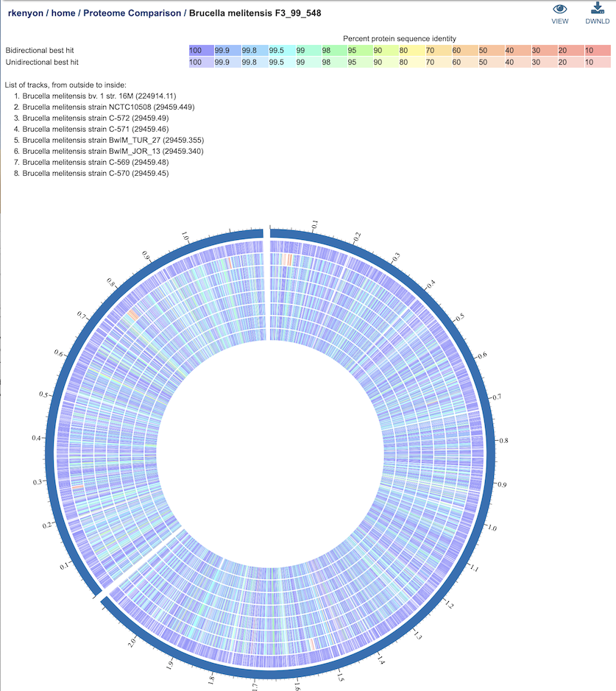
Task: Click the bidirectional 50 color swatch
Action: (x=492, y=50)
